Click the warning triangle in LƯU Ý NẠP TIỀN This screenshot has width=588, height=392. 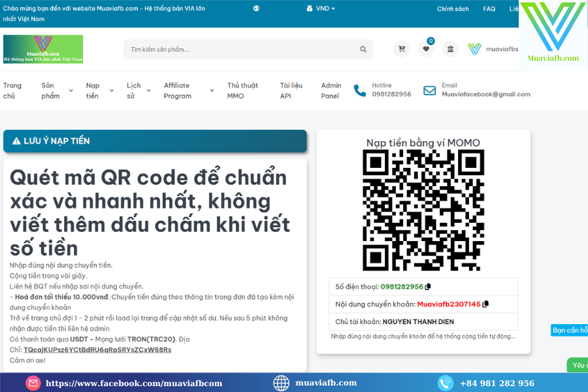pos(16,141)
